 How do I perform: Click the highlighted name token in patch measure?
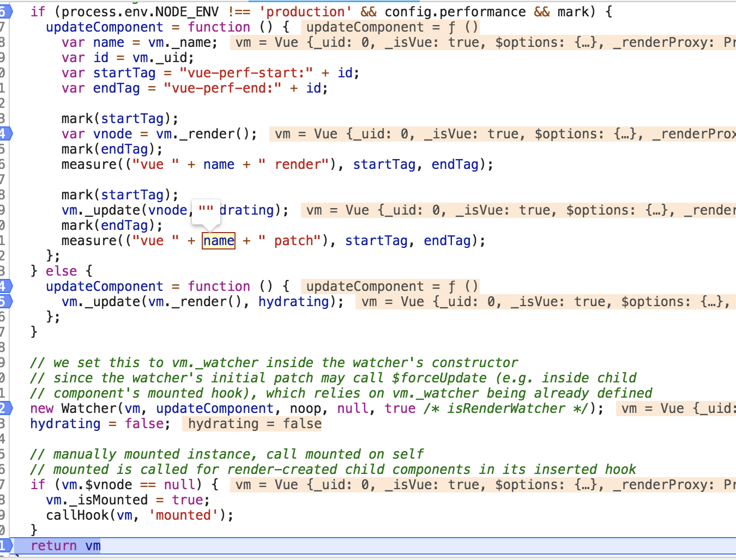[x=219, y=241]
